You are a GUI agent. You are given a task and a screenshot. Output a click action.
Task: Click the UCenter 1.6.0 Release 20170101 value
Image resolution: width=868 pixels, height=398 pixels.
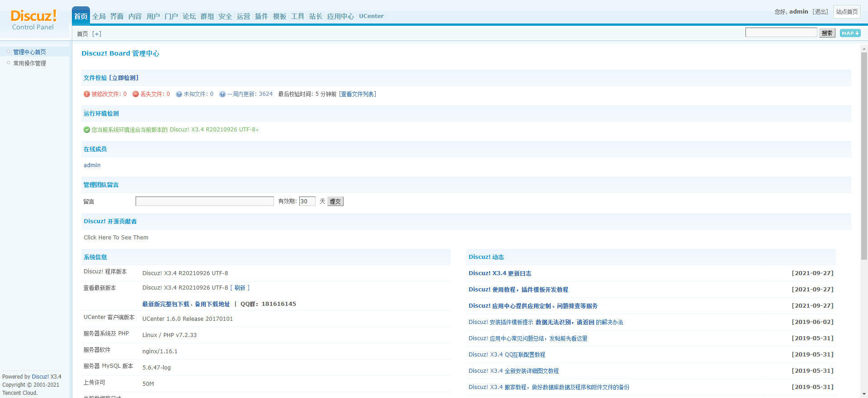point(188,319)
